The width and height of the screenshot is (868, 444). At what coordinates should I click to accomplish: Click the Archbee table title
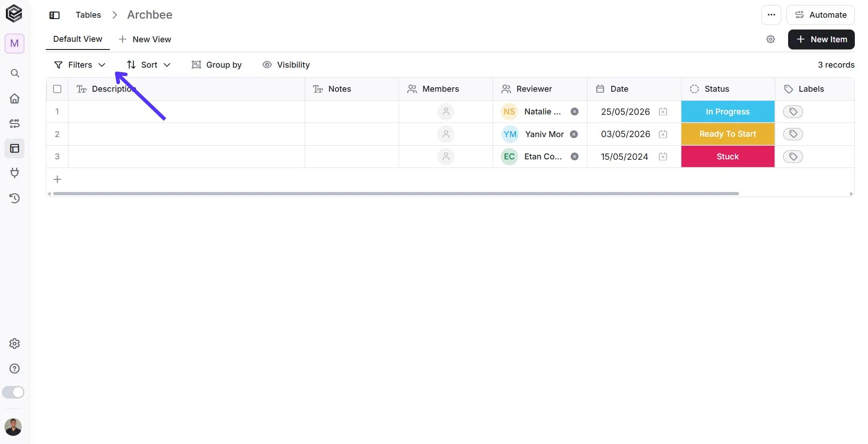150,15
